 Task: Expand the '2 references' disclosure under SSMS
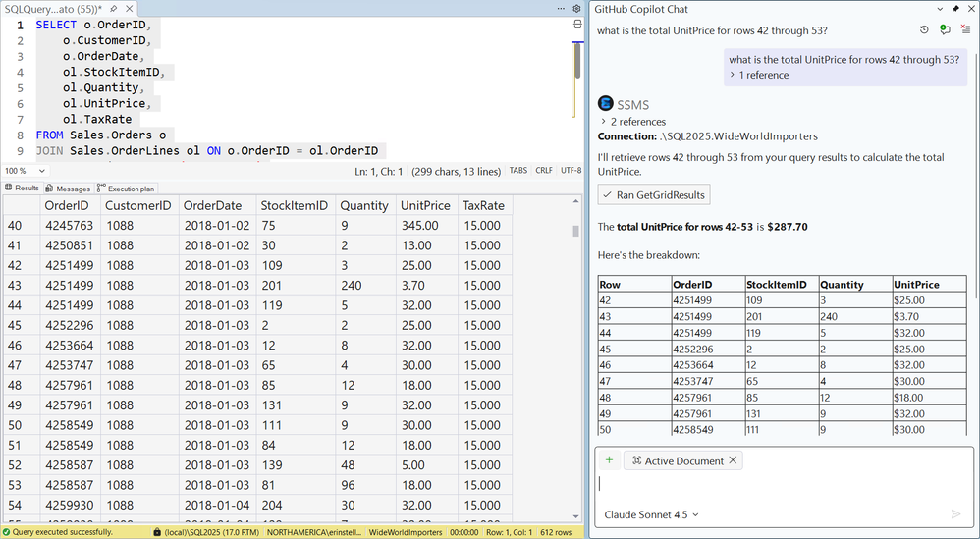(x=632, y=122)
